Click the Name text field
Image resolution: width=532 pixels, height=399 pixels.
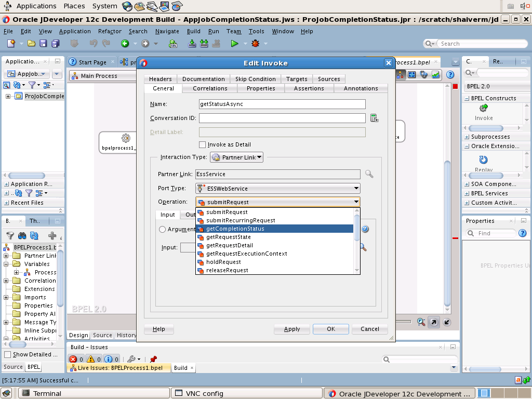(x=282, y=104)
